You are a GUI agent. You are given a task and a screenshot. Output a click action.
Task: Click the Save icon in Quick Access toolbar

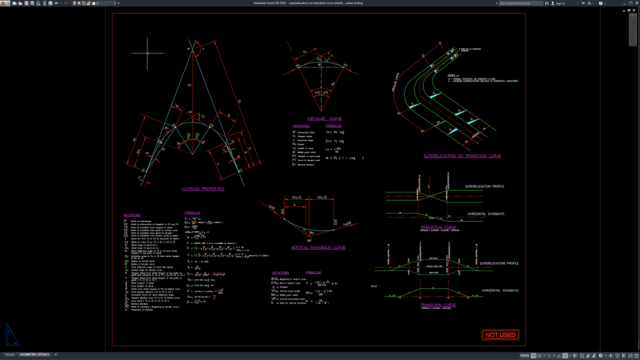26,3
